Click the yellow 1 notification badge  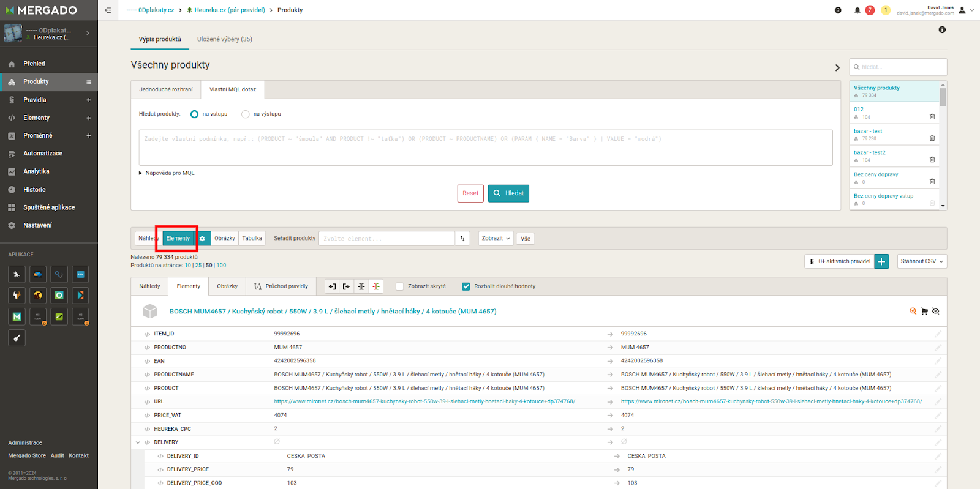886,10
